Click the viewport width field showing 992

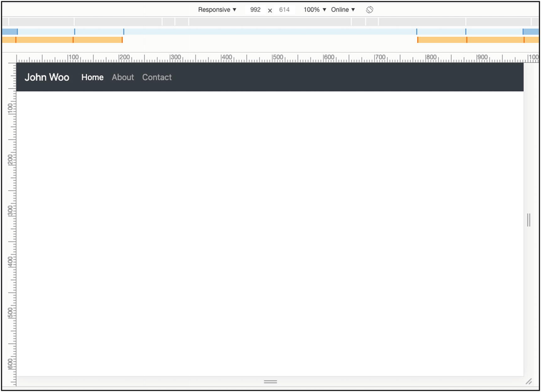255,10
